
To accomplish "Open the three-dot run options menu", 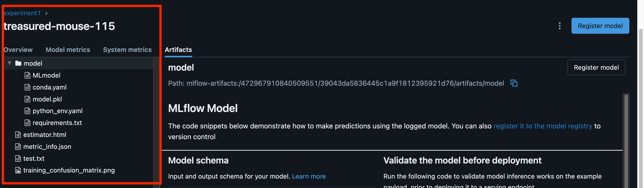I will click(560, 26).
